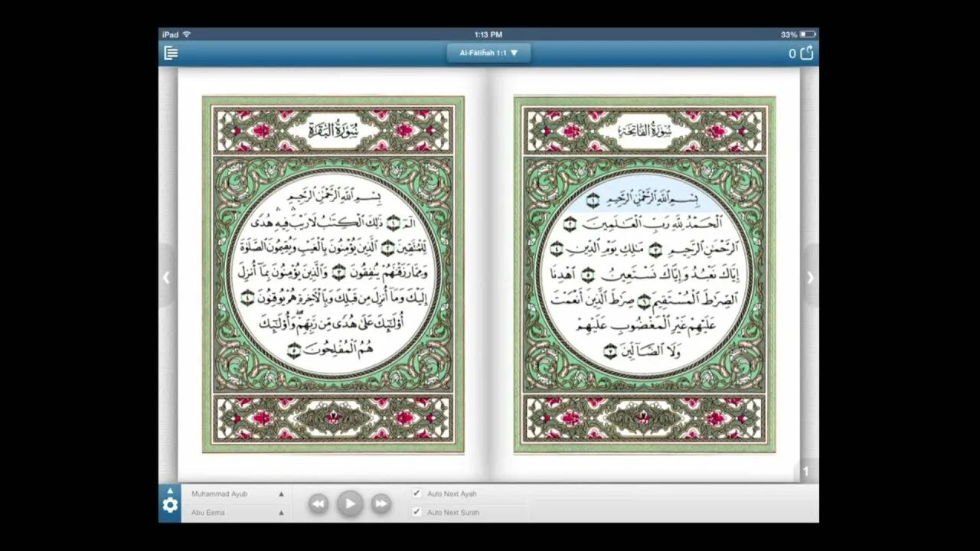Toggle Auto Next Surah checkbox
The image size is (980, 551).
click(x=416, y=512)
